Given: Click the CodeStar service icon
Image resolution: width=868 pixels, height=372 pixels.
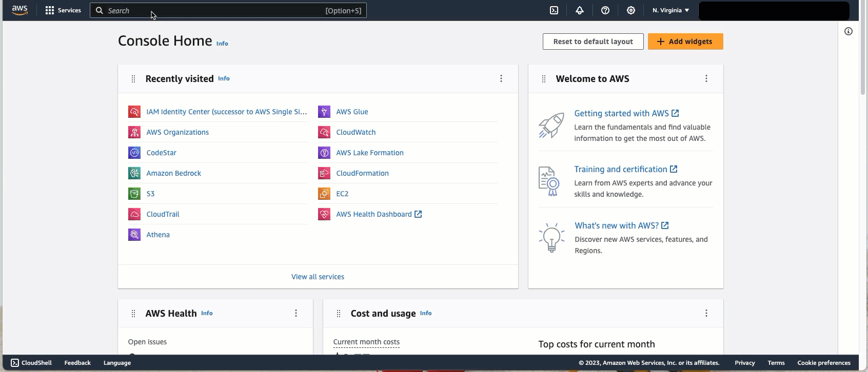Looking at the screenshot, I should click(134, 153).
